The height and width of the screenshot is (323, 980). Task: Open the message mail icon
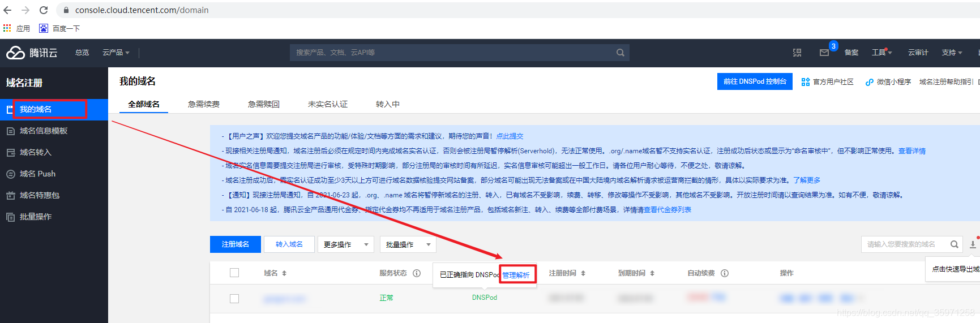coord(824,53)
